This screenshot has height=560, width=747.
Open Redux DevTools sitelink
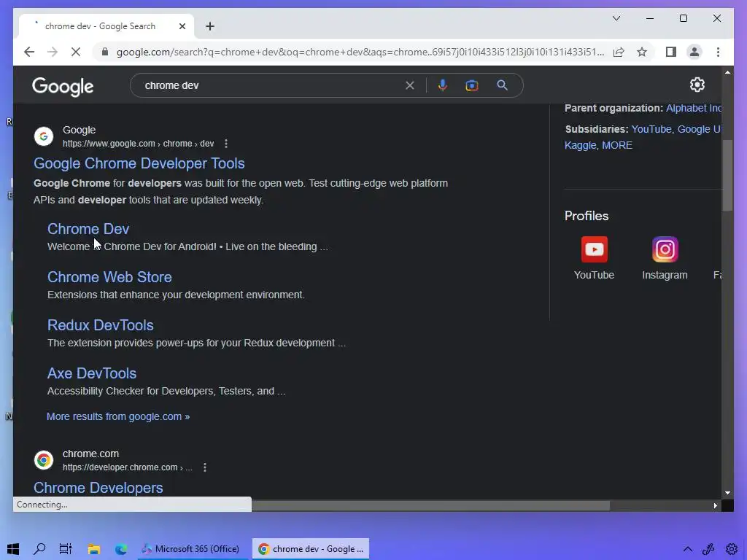click(101, 325)
